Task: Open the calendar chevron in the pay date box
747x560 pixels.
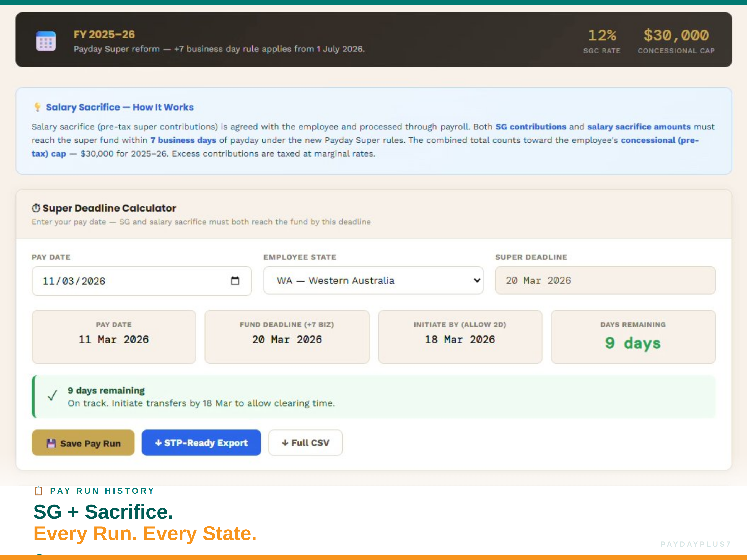Action: coord(236,280)
